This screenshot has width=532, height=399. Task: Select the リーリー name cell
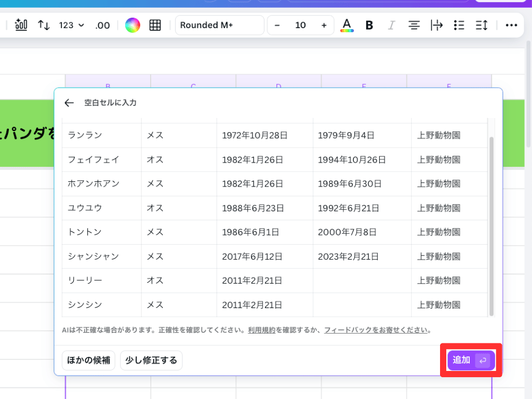(x=102, y=281)
